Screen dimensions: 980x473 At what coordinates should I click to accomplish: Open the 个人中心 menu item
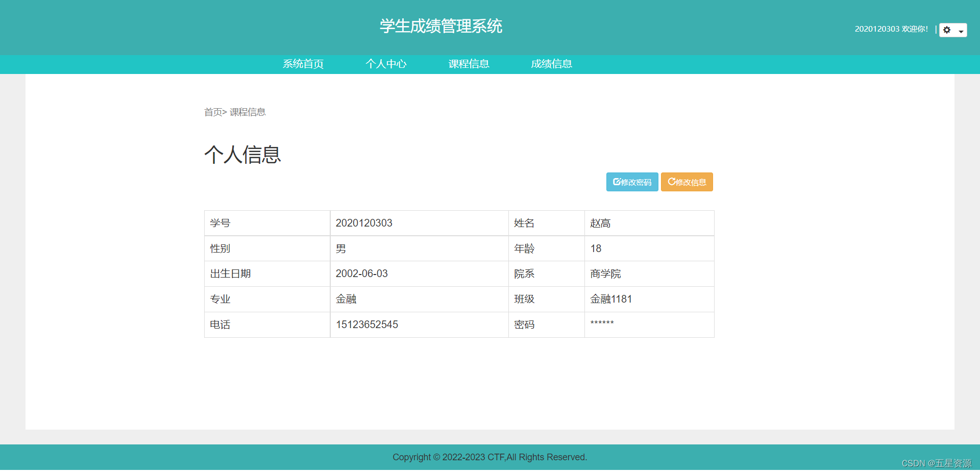coord(386,64)
